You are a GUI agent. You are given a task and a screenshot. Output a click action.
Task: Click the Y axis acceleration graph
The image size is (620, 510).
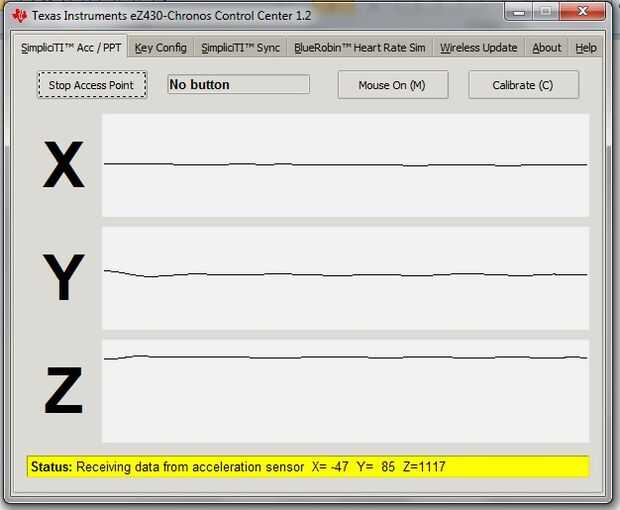tap(346, 278)
